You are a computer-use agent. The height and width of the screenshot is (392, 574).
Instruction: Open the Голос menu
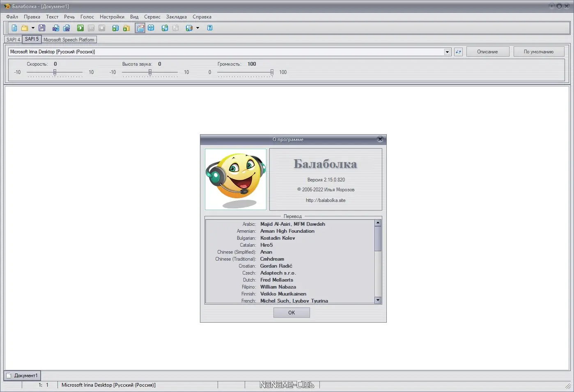pyautogui.click(x=87, y=17)
